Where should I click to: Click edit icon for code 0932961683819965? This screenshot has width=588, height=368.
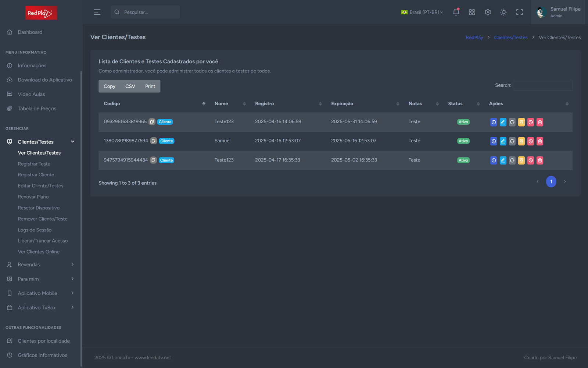(x=503, y=122)
